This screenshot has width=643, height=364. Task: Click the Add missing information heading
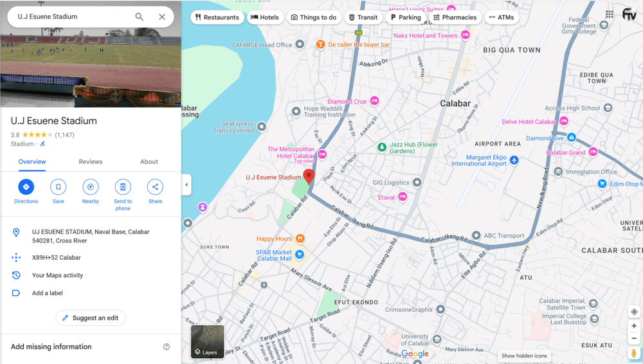(x=51, y=347)
